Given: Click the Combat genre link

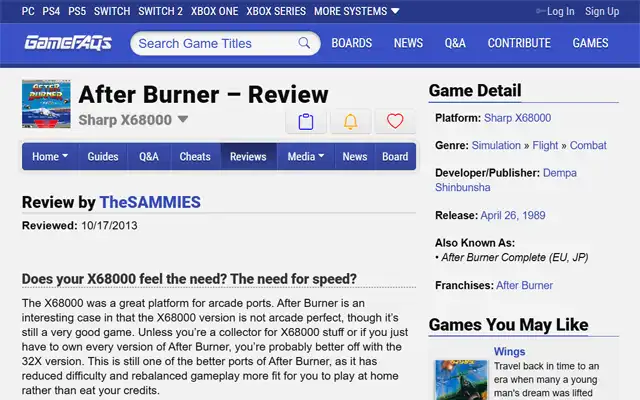Looking at the screenshot, I should pyautogui.click(x=588, y=145).
